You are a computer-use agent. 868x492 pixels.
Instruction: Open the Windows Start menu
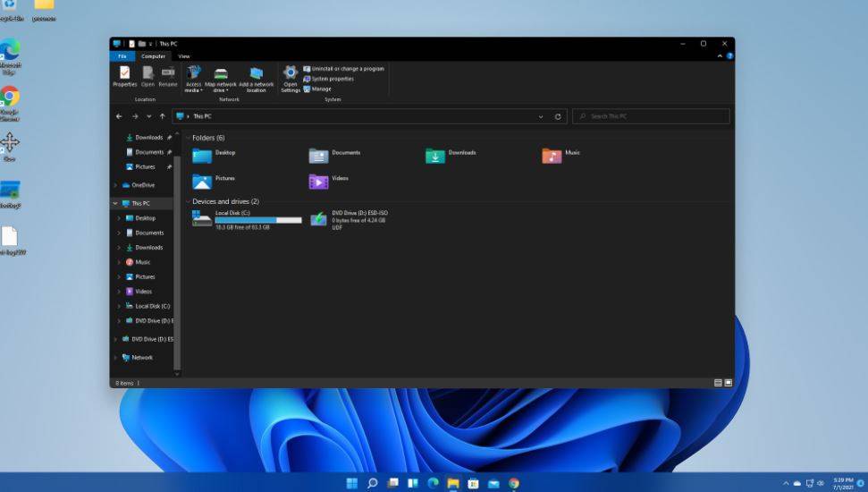(x=351, y=483)
